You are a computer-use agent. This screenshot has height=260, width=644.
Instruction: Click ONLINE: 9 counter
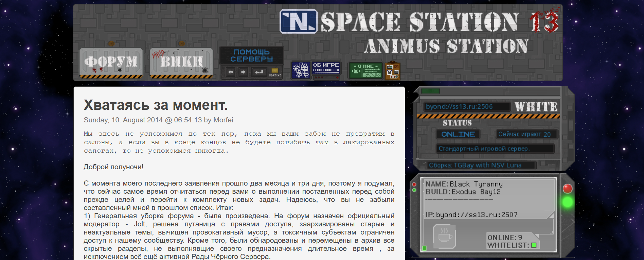pos(505,238)
